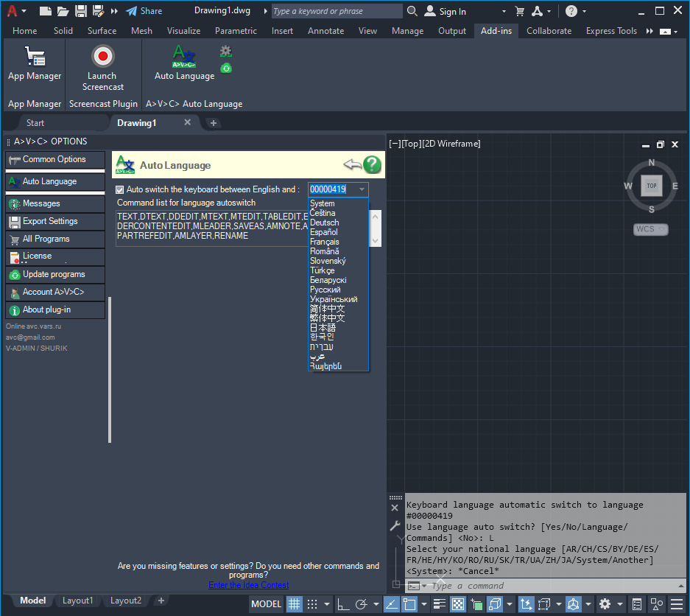Click the Enter the Idea Contest link
The height and width of the screenshot is (616, 690).
click(249, 585)
